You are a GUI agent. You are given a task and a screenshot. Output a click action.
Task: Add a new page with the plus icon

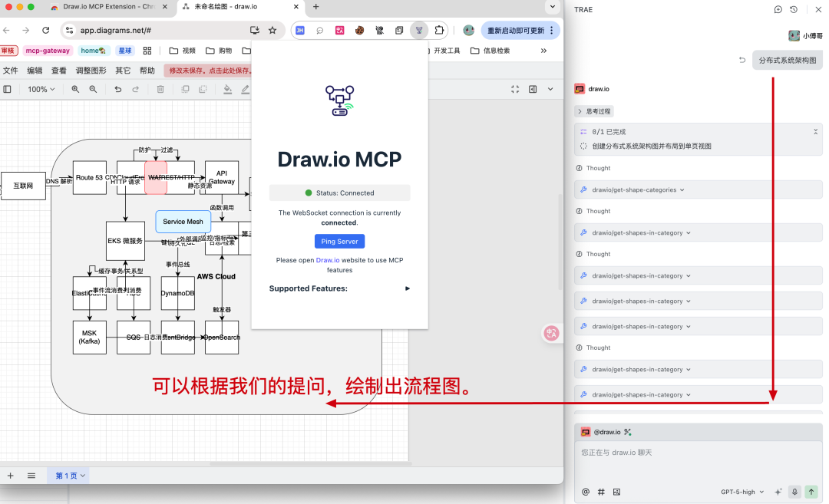pos(10,476)
